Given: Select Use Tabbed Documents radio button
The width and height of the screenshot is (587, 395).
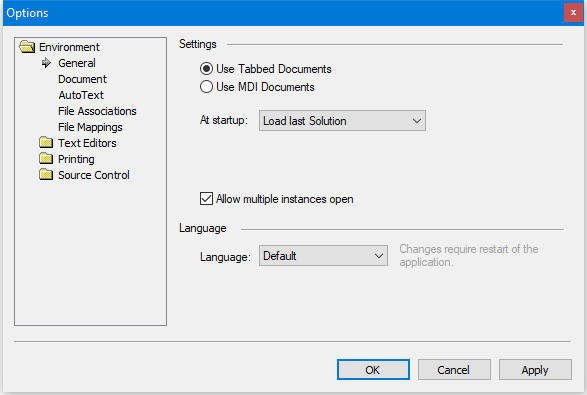Looking at the screenshot, I should [x=206, y=69].
